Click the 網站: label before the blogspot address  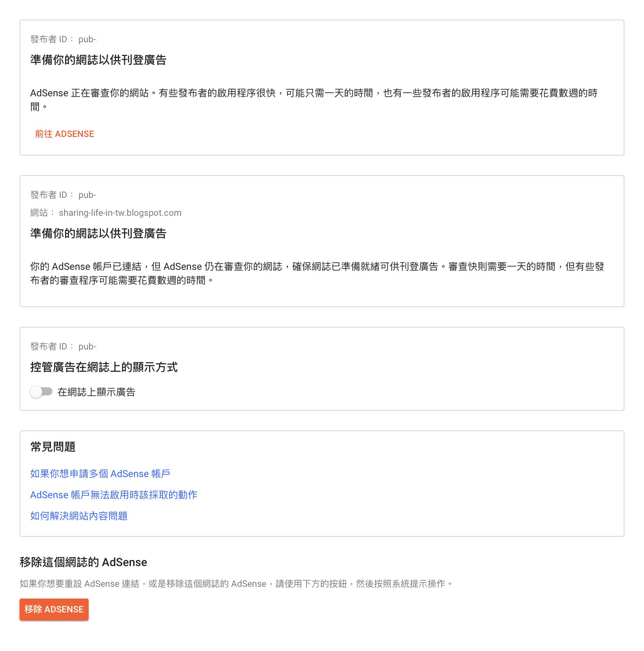pos(42,213)
